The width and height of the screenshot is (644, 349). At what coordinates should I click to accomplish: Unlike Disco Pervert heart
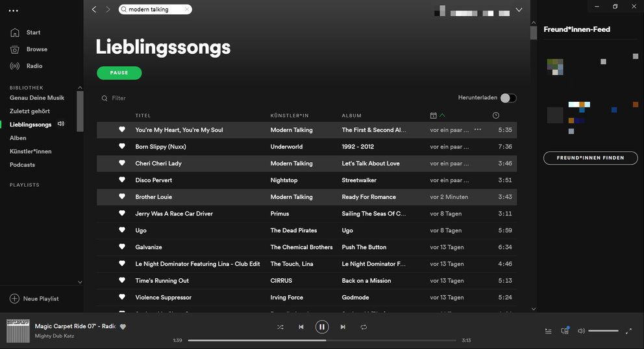click(x=122, y=180)
